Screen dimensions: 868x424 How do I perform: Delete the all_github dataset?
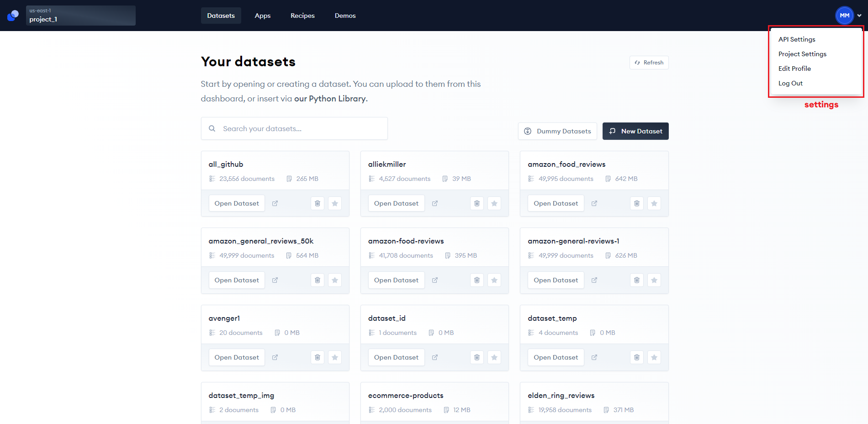318,203
